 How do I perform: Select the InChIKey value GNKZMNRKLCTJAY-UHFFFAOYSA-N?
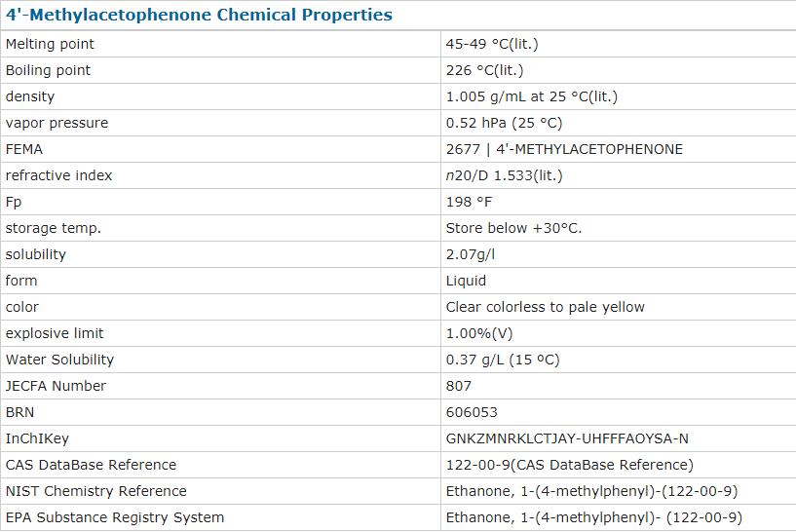tap(567, 438)
